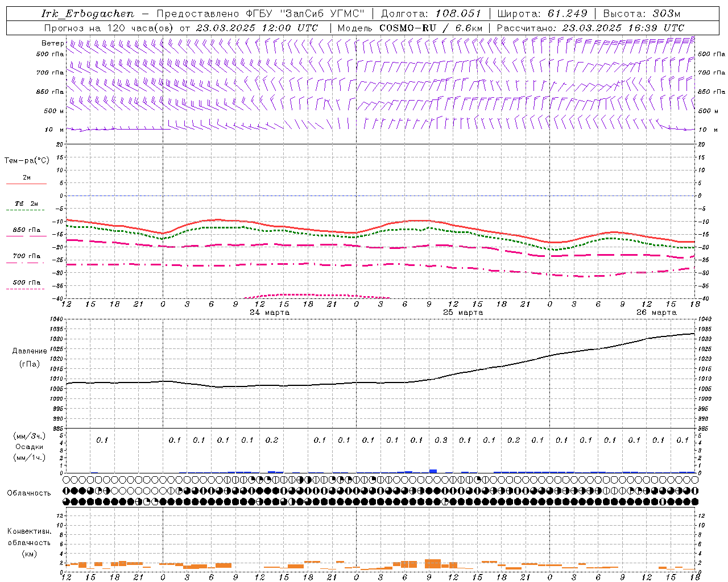Click the dashed Td 2м legend line
This screenshot has height=582, width=728.
(26, 210)
